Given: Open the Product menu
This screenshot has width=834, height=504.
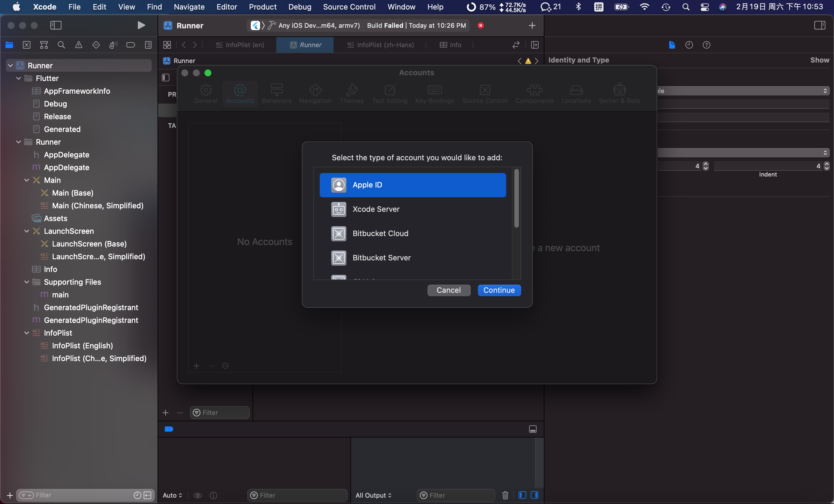Looking at the screenshot, I should (x=263, y=7).
